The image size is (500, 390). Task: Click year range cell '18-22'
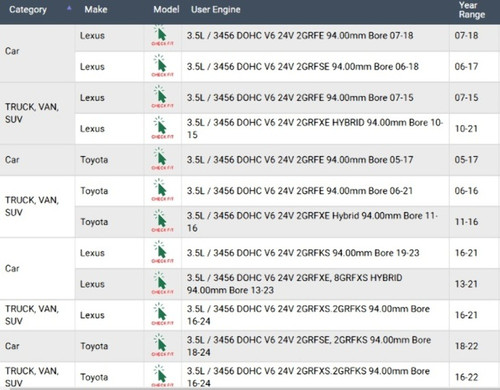click(466, 346)
